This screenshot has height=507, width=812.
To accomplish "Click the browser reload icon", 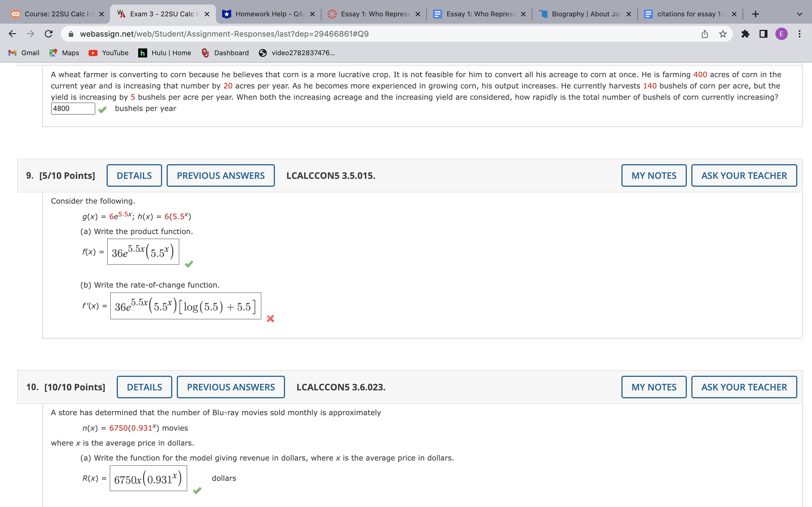I will point(48,34).
